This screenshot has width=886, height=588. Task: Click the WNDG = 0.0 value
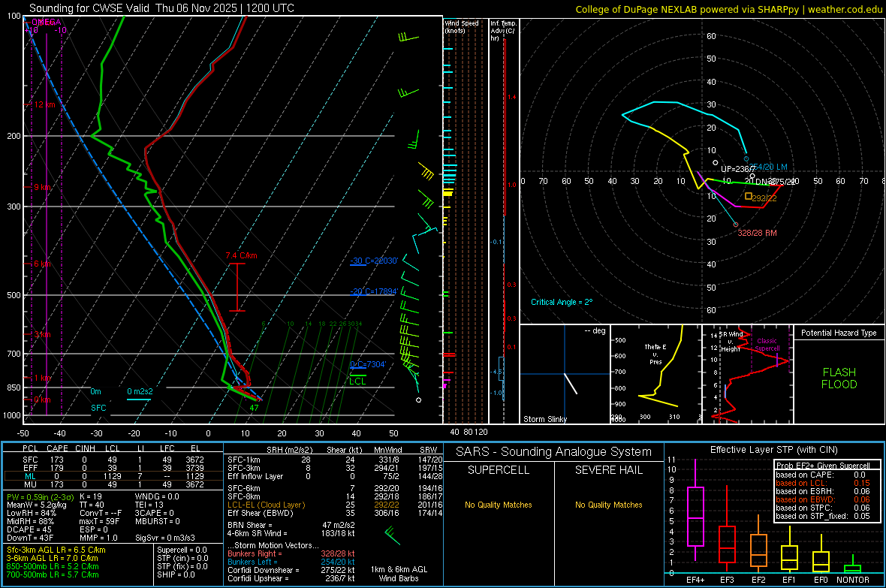157,496
